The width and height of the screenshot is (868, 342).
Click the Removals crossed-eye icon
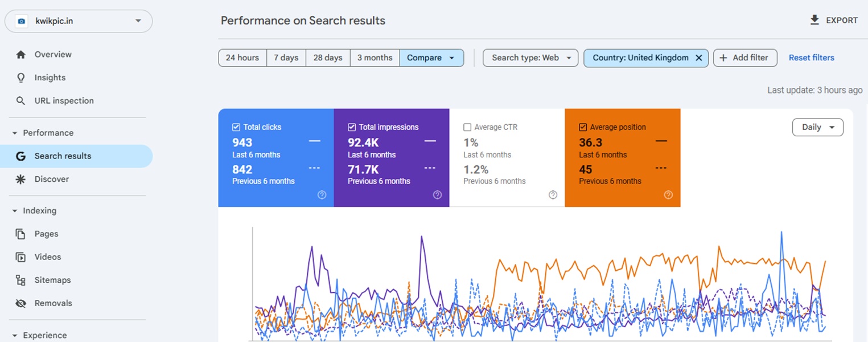point(21,303)
